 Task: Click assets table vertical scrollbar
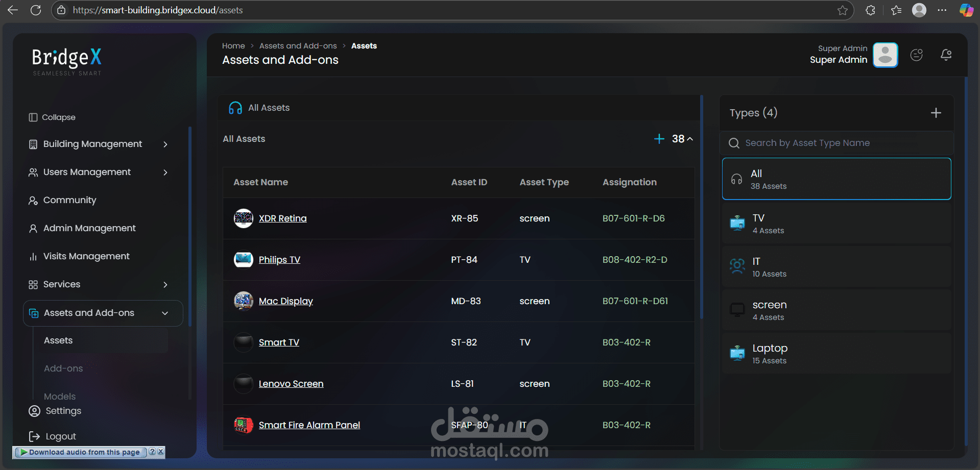702,207
